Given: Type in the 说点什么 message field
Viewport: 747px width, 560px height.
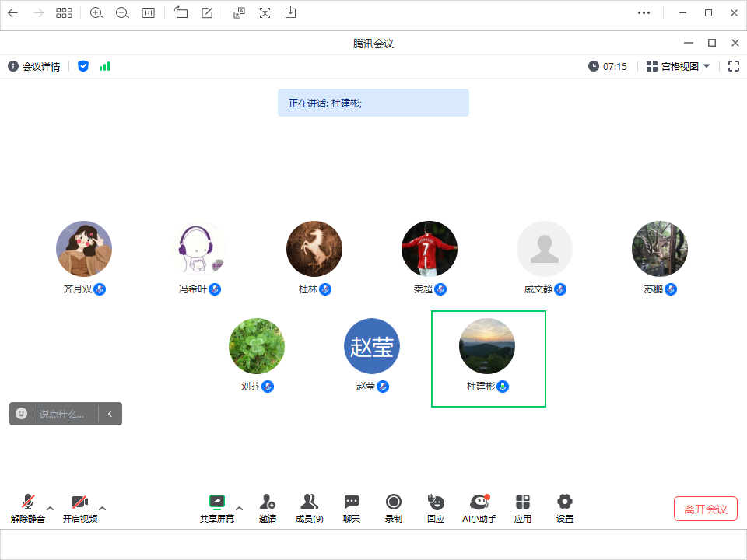Looking at the screenshot, I should click(x=65, y=414).
